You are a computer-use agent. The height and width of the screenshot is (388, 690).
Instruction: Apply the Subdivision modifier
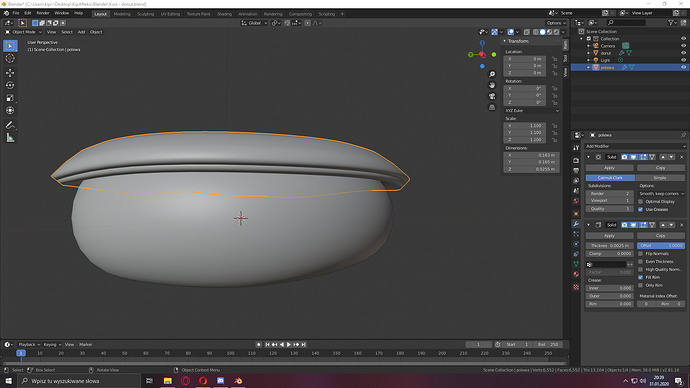point(609,168)
